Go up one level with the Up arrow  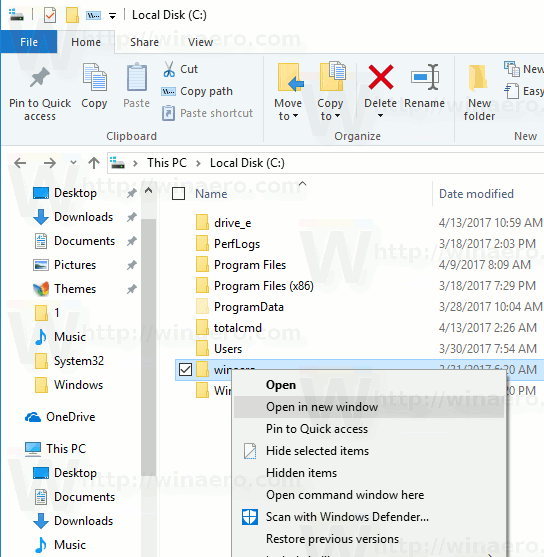94,163
